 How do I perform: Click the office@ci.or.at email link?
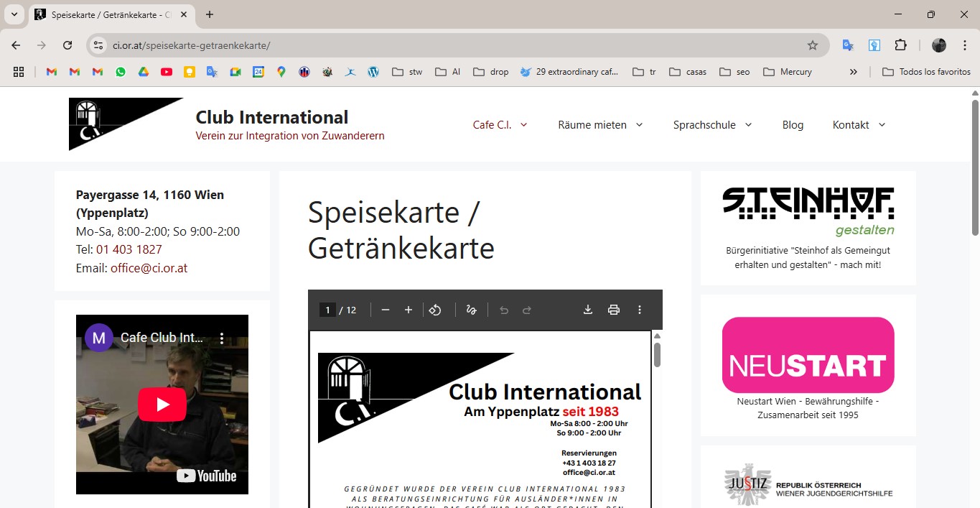click(149, 268)
